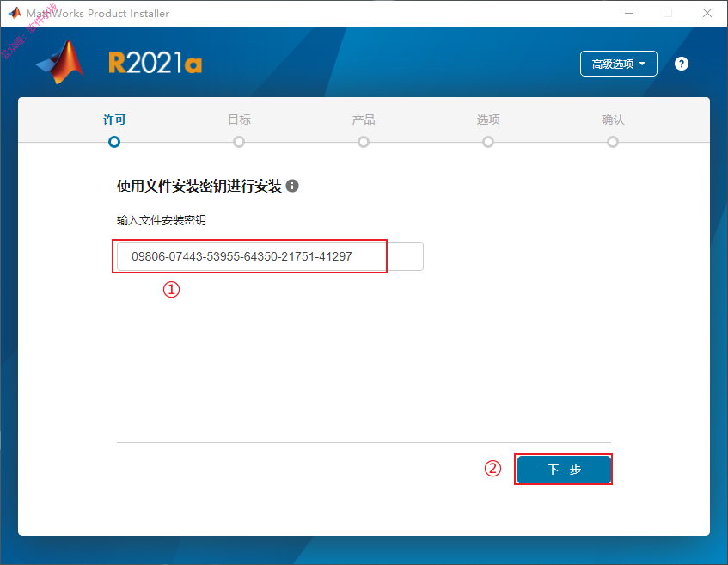Click the 选项 step circle marker

[488, 142]
